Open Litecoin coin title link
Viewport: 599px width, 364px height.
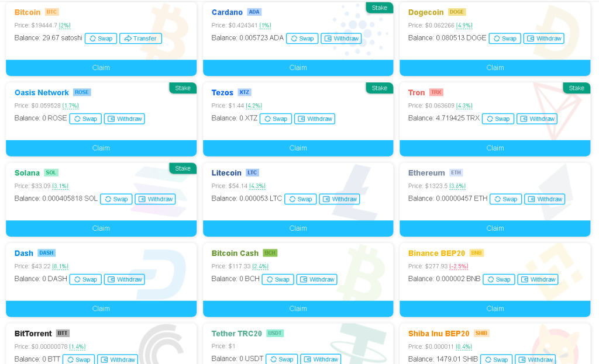[226, 173]
